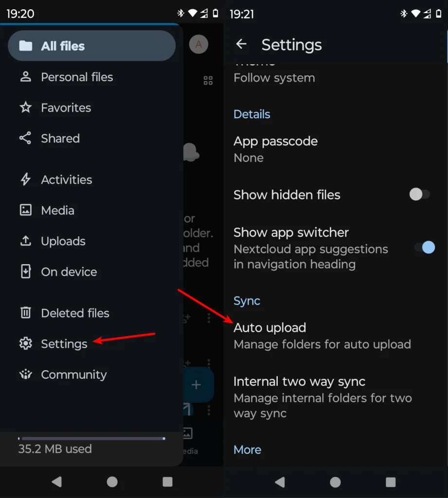Screen dimensions: 448x498
Task: Click the Media image icon
Action: tap(25, 210)
